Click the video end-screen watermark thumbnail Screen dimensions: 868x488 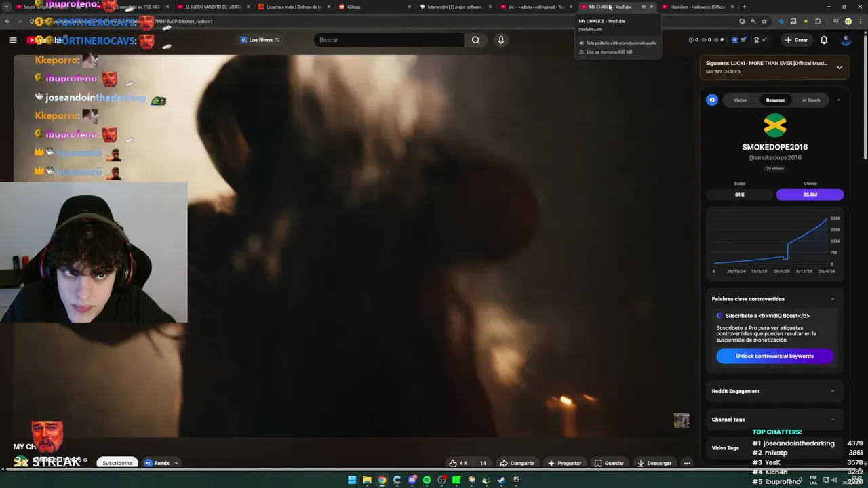682,421
